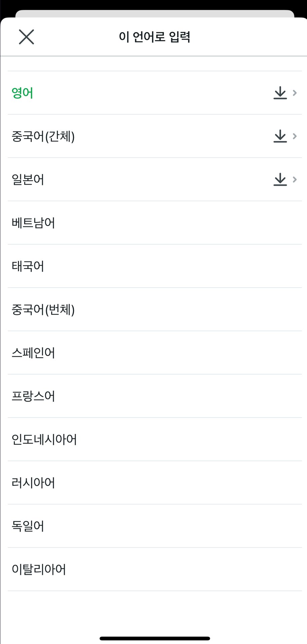Image resolution: width=307 pixels, height=644 pixels.
Task: Open 영어 details chevron
Action: (295, 93)
